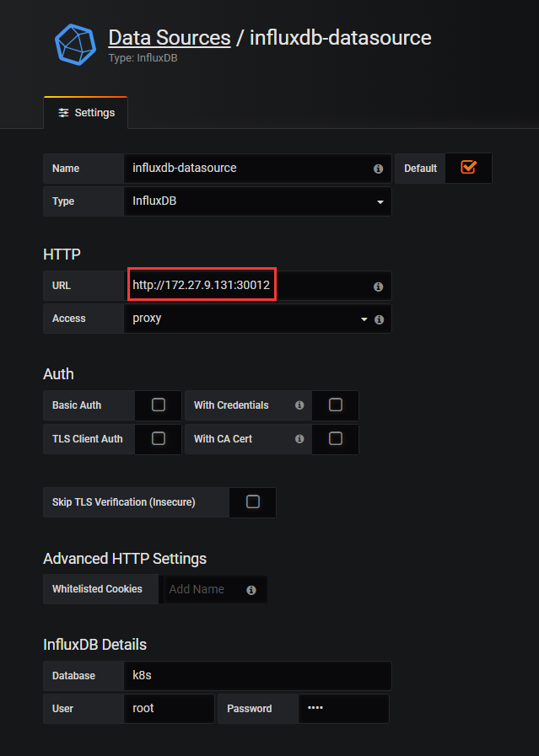Screen dimensions: 539x756
Task: Click the HTTP section heading
Action: [62, 254]
